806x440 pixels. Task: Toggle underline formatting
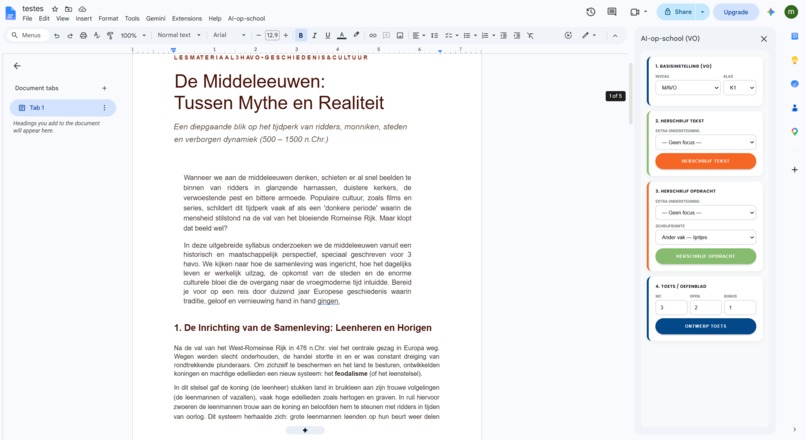pyautogui.click(x=327, y=35)
